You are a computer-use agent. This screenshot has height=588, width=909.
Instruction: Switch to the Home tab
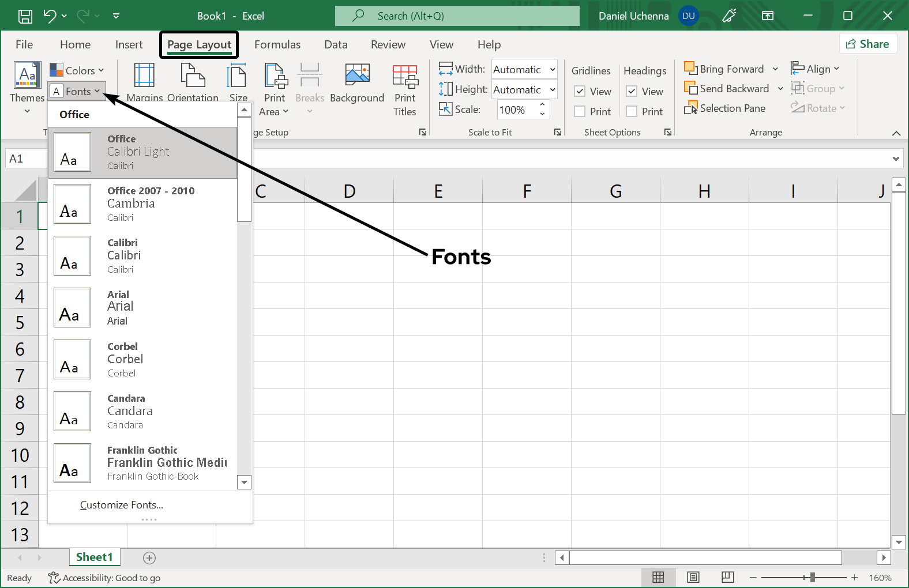coord(75,44)
